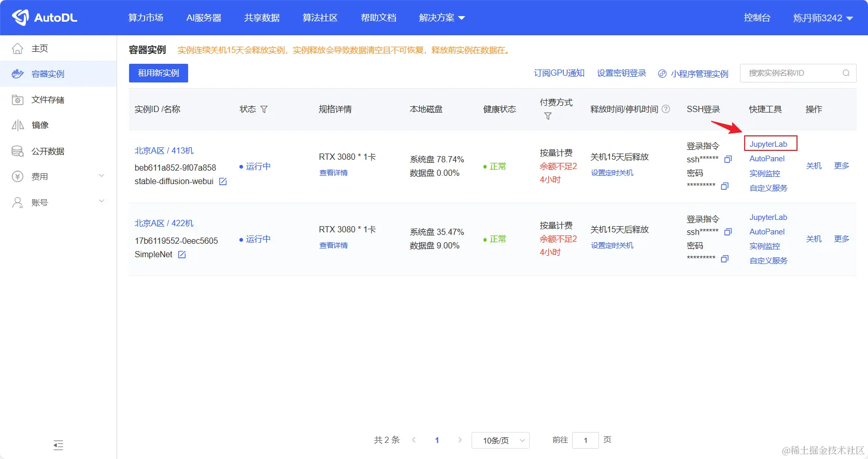The height and width of the screenshot is (459, 868).
Task: Click the status column filter icon
Action: pyautogui.click(x=264, y=109)
